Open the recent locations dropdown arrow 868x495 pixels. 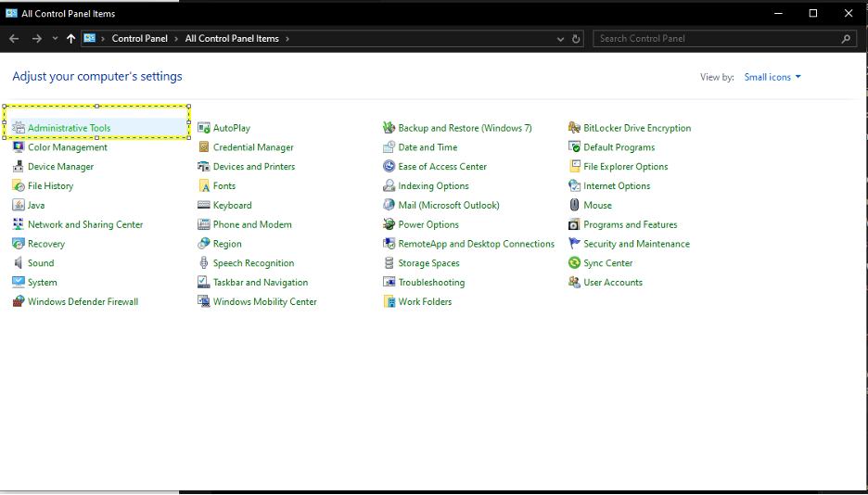(x=55, y=39)
